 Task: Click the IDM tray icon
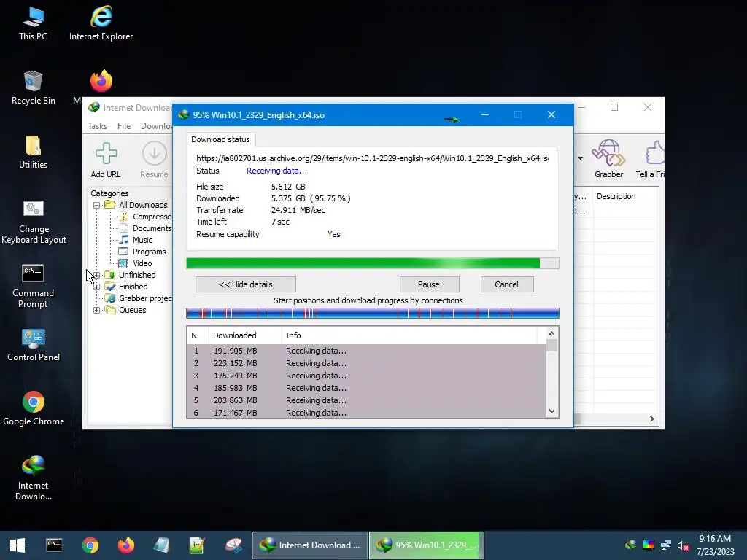tap(631, 545)
